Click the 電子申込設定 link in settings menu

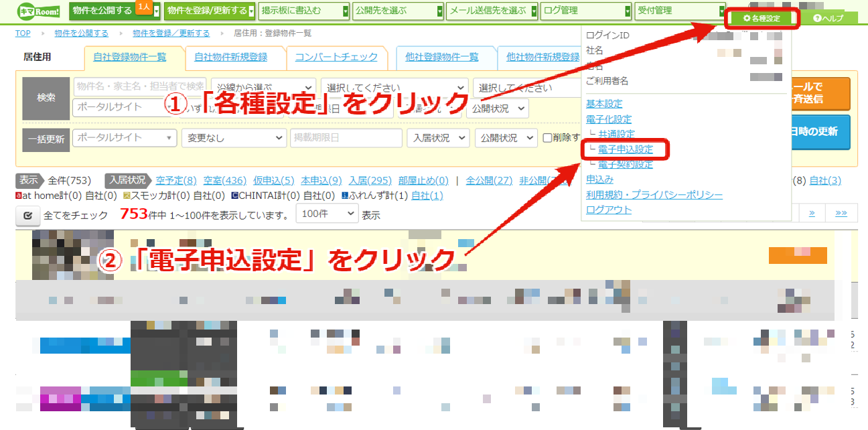[626, 149]
